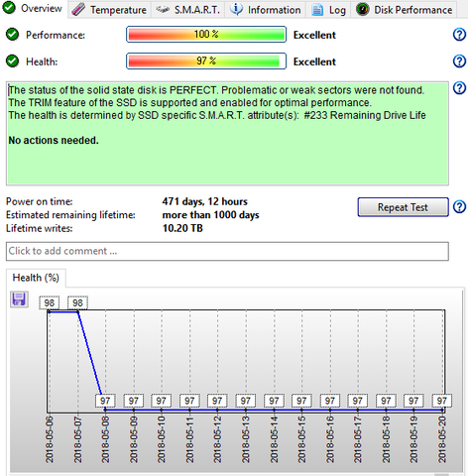Click the 471 days, 12 hours value
This screenshot has width=468, height=476.
point(205,201)
